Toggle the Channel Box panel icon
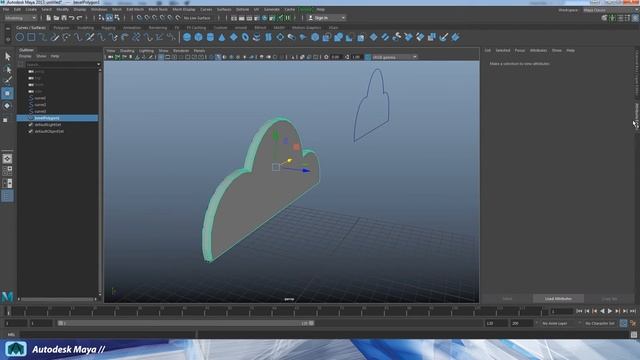The width and height of the screenshot is (640, 360). pyautogui.click(x=636, y=18)
